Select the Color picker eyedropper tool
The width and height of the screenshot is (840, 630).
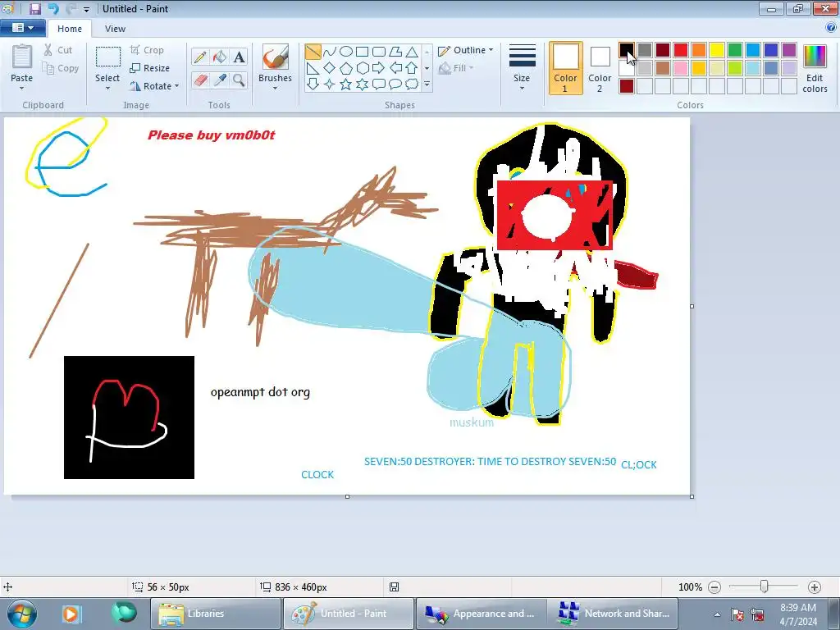[220, 80]
